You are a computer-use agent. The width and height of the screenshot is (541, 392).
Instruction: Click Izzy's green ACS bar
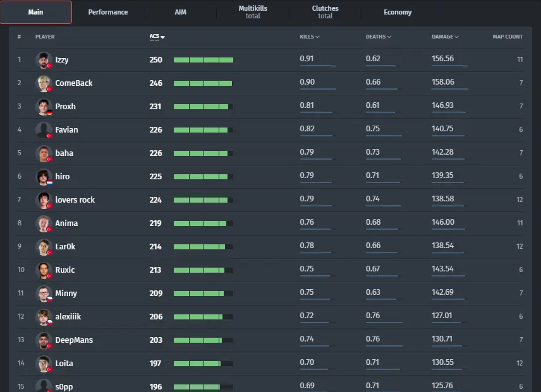203,60
